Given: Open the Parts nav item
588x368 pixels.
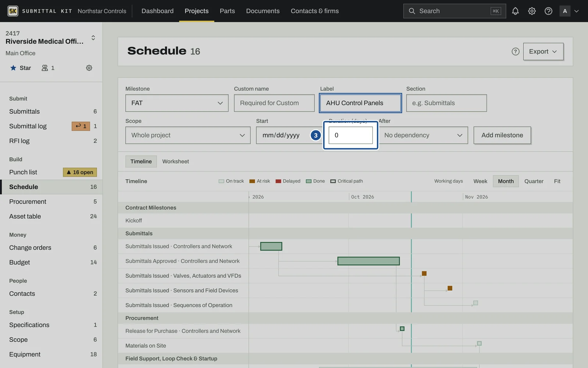Looking at the screenshot, I should pos(227,11).
